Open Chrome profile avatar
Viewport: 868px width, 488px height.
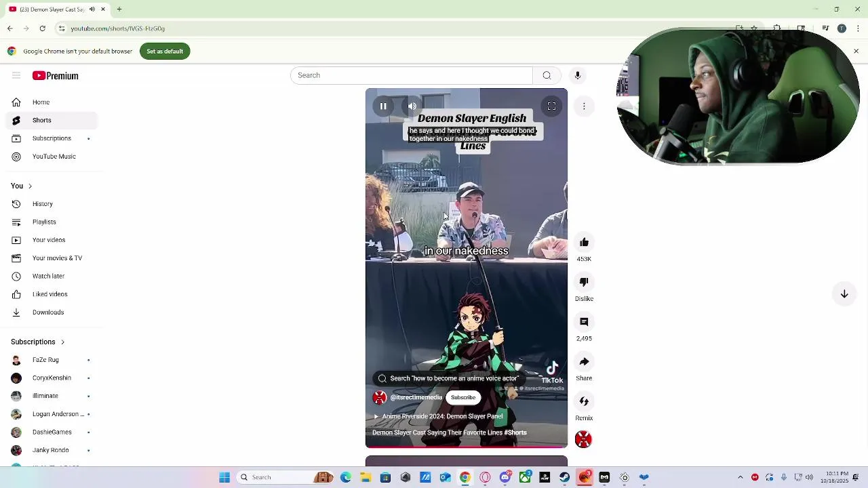pos(842,28)
